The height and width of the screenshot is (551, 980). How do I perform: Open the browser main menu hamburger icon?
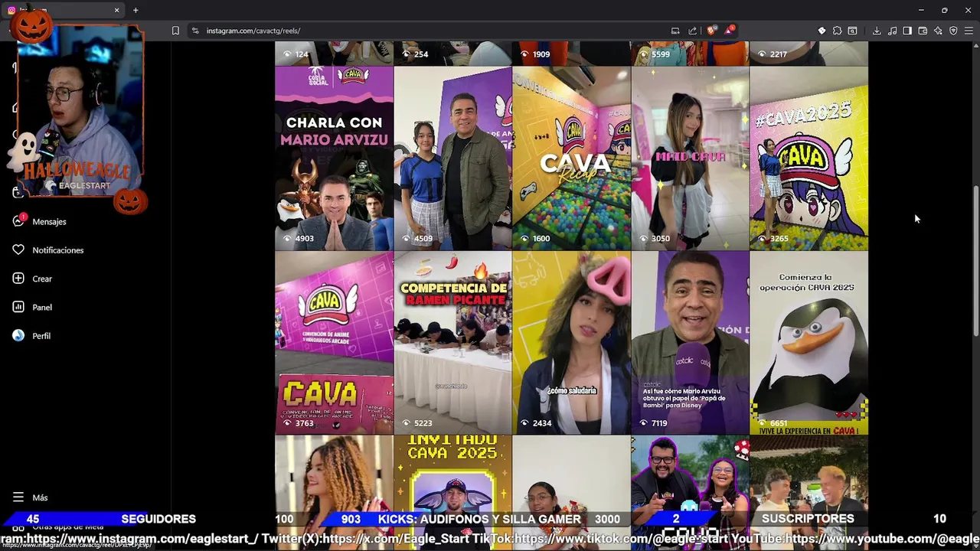[x=969, y=31]
